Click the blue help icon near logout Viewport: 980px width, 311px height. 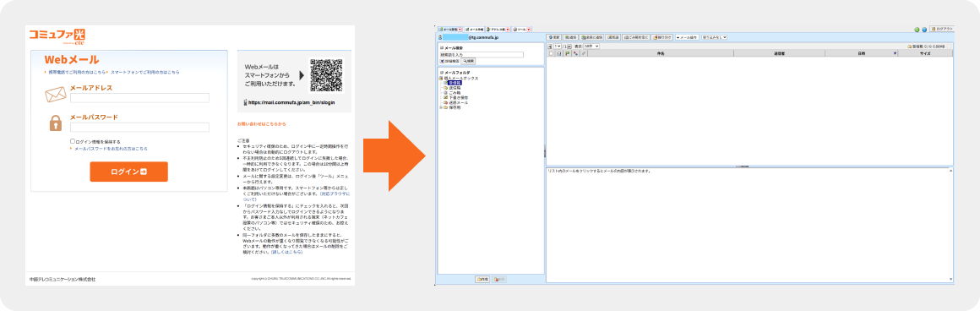[924, 30]
